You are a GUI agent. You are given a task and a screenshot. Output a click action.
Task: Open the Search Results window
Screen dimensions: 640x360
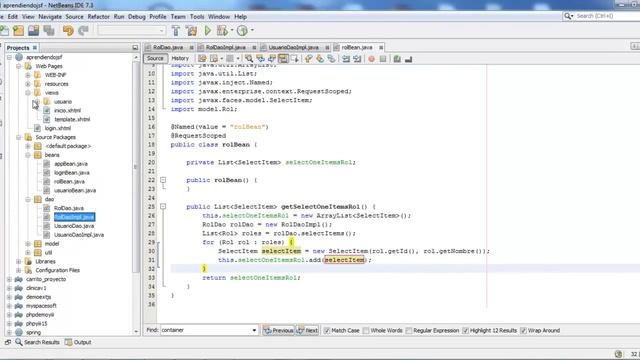click(38, 342)
